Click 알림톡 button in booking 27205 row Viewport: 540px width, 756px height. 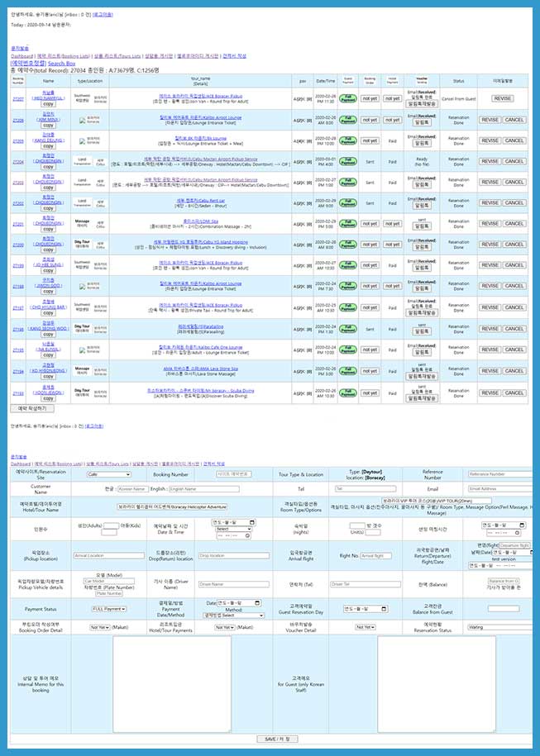click(421, 143)
